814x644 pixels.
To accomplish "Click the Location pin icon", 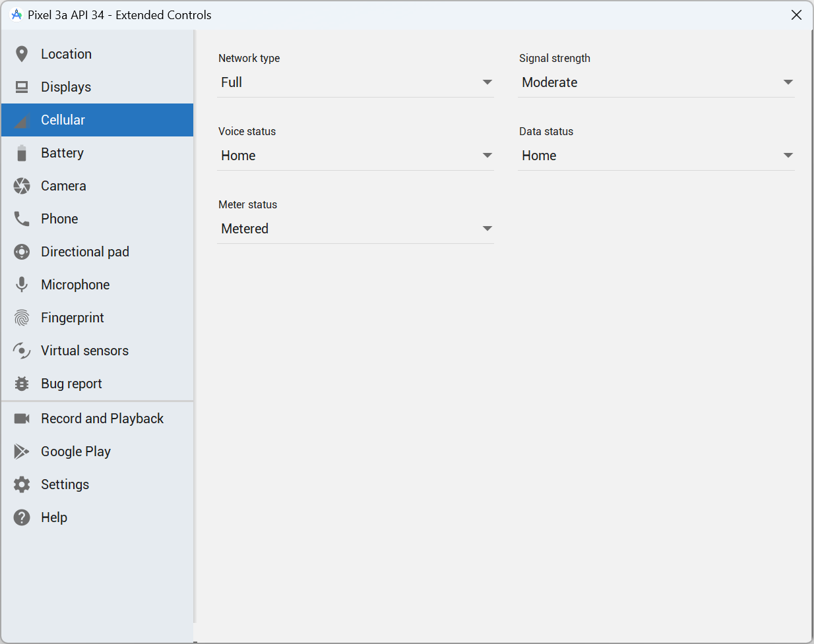I will click(22, 54).
